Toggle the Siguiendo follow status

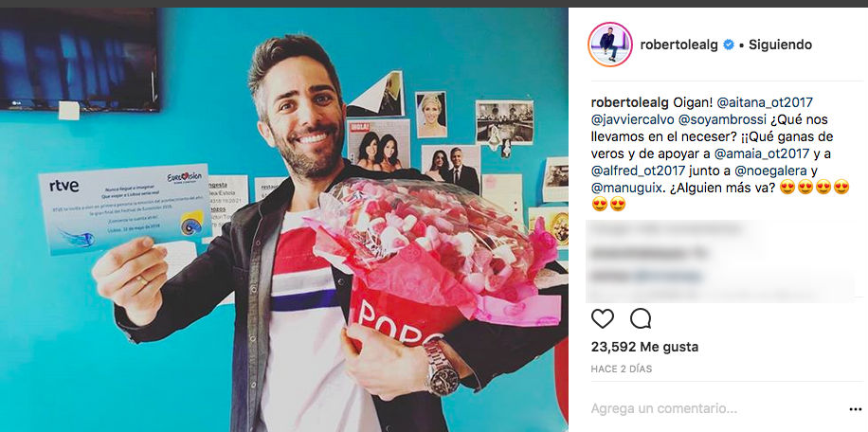(x=781, y=45)
